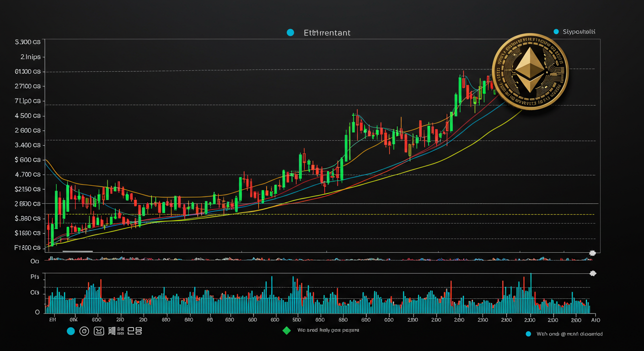Click the cyan dot by the bottom-right caption
The height and width of the screenshot is (351, 644).
[528, 334]
